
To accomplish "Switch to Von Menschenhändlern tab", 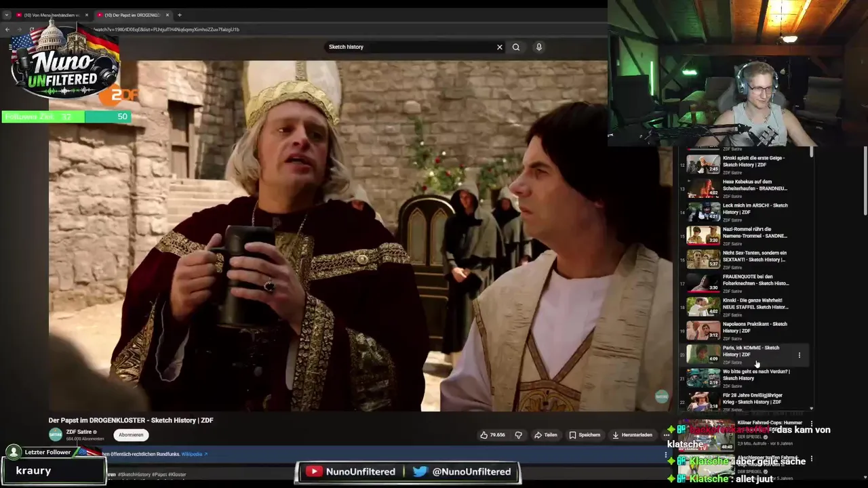I will click(52, 15).
